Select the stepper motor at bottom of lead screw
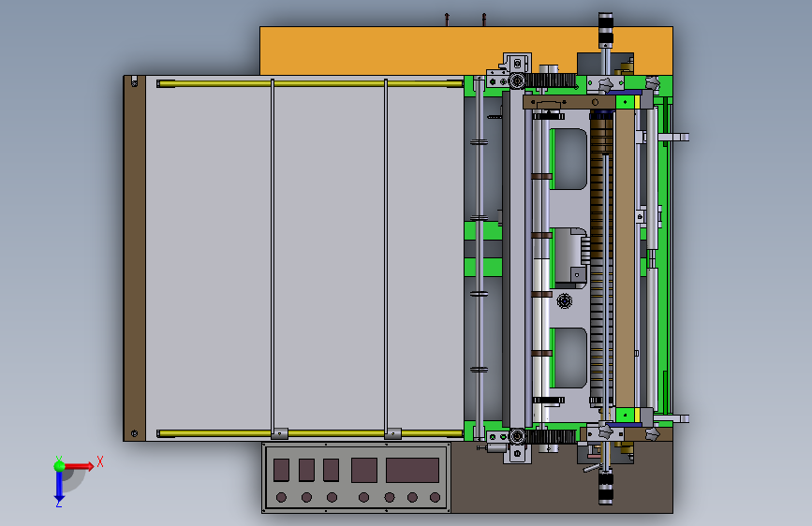 [605, 487]
